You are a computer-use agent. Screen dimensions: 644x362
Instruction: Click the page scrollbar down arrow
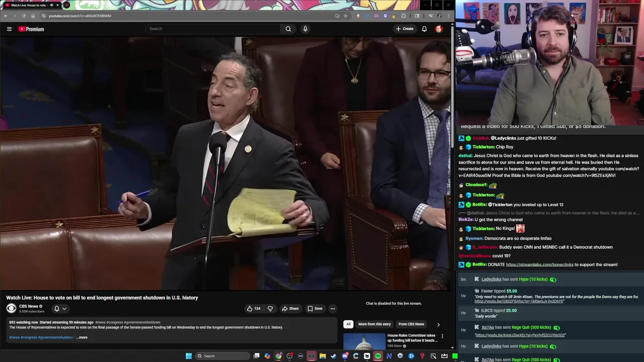click(452, 347)
